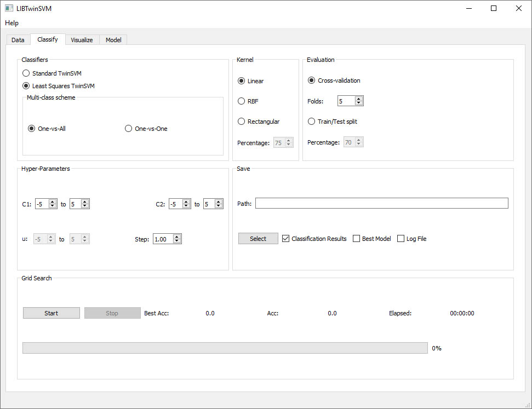Decrease the Folds value with down arrow
This screenshot has height=409, width=532.
[x=359, y=103]
